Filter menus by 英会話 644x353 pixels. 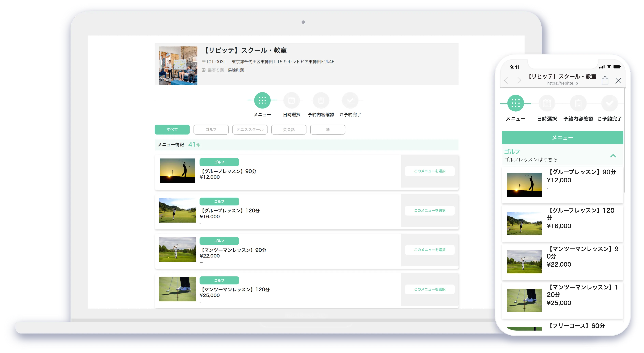[289, 130]
